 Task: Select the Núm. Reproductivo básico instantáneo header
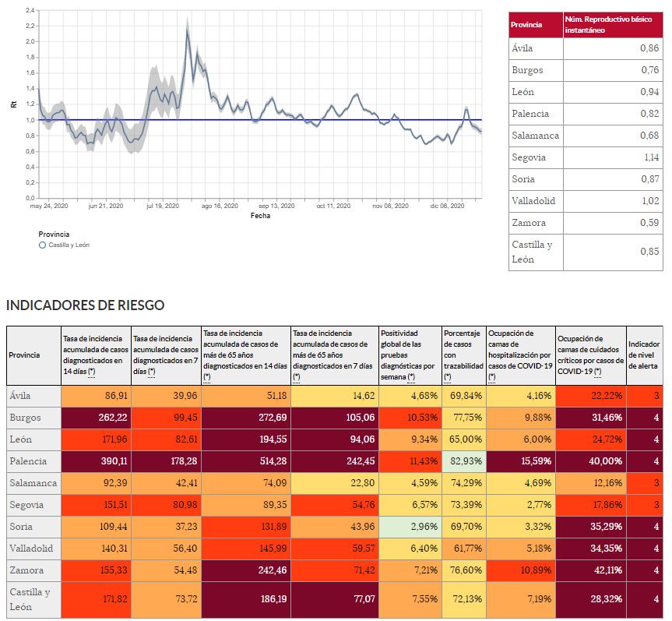click(x=611, y=24)
